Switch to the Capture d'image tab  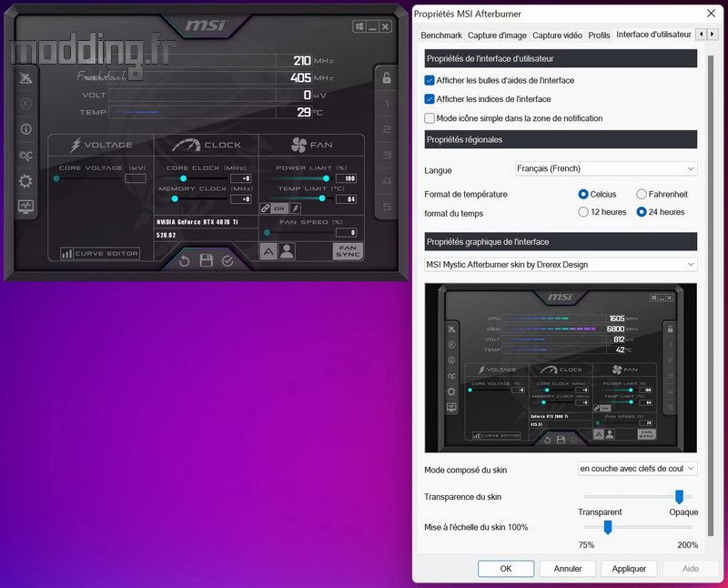(497, 35)
